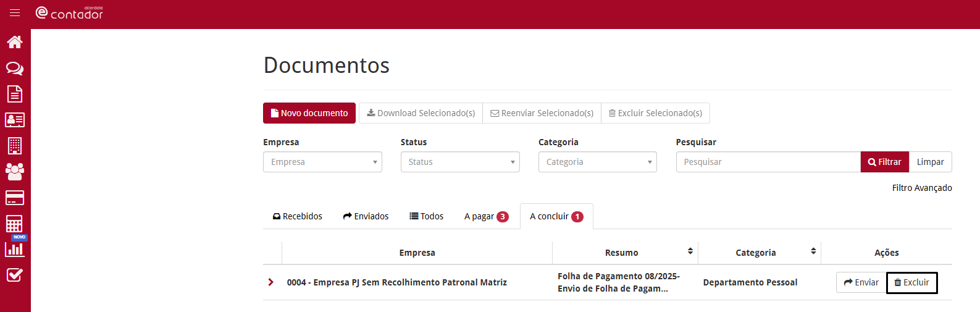Switch to the A pagar tab
980x312 pixels.
pos(486,216)
